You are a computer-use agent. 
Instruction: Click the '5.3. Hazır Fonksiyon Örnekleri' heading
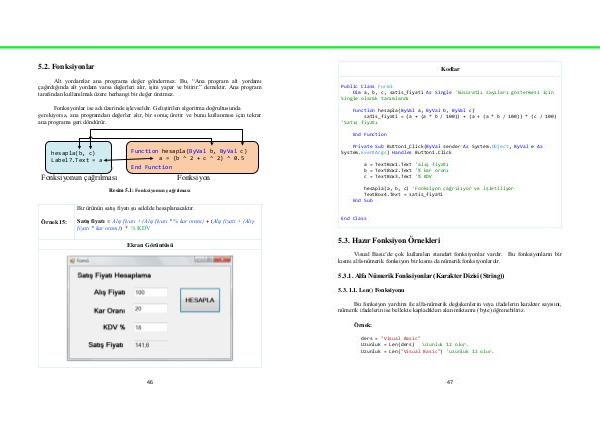click(x=389, y=240)
